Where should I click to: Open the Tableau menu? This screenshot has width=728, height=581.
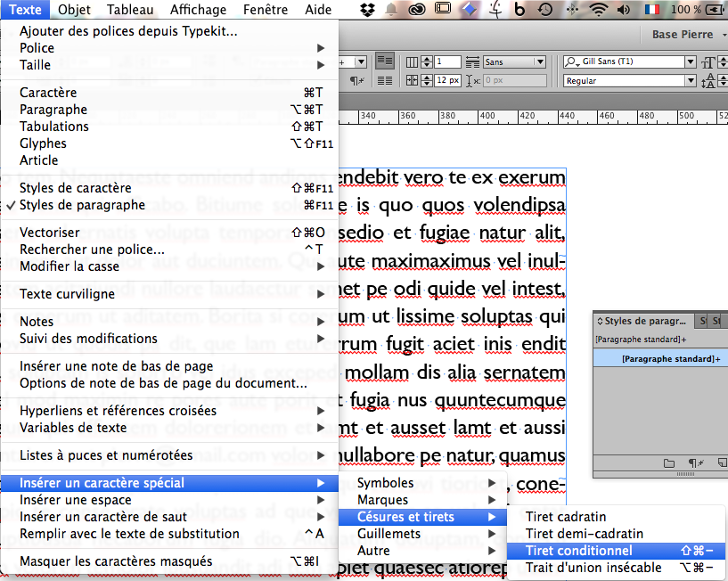(x=130, y=9)
